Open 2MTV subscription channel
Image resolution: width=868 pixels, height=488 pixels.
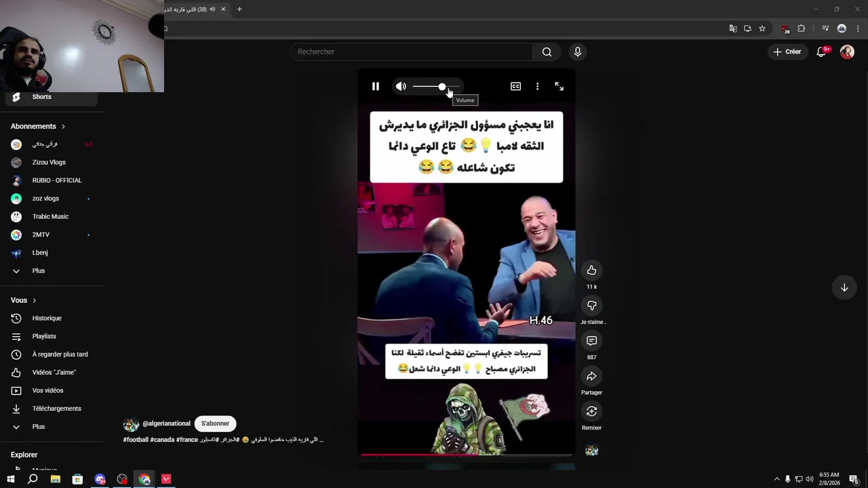click(52, 235)
